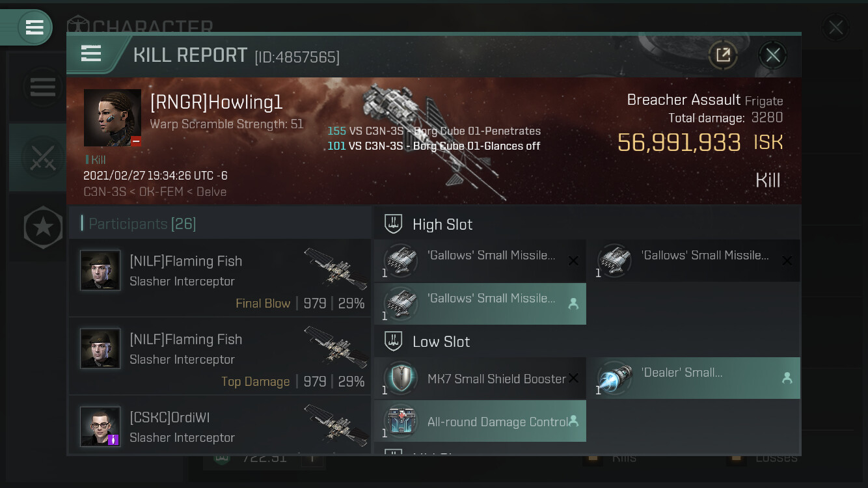Viewport: 868px width, 488px height.
Task: Open the main green hamburger menu
Action: 34,27
